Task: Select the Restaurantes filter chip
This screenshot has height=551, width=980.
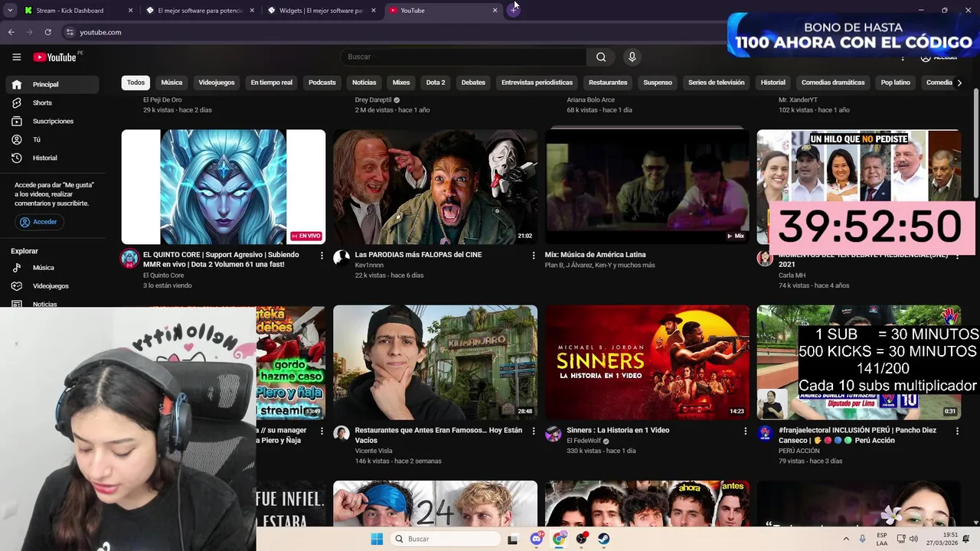Action: click(608, 83)
